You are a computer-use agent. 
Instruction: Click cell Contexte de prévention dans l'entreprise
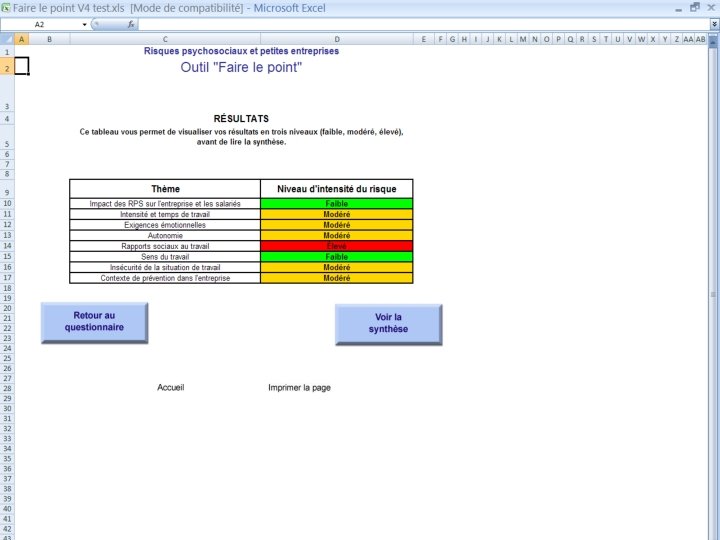click(165, 277)
